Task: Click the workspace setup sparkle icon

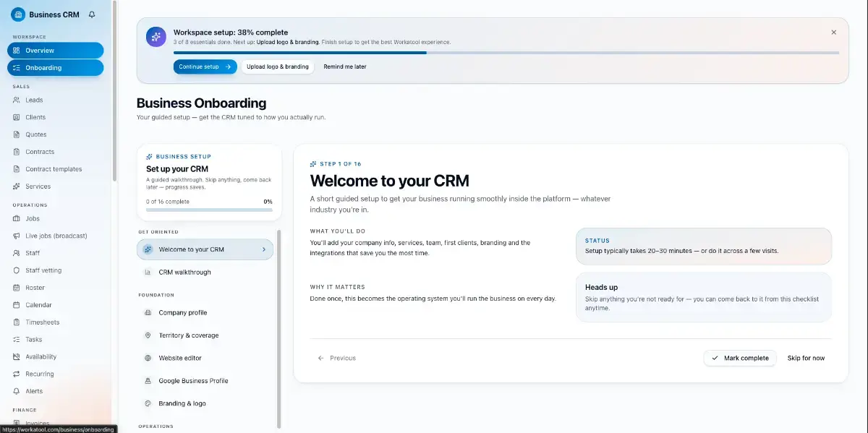Action: coord(156,37)
